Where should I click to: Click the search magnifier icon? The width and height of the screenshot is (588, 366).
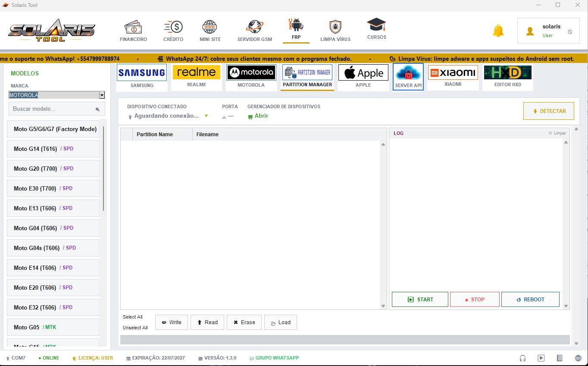(x=98, y=109)
